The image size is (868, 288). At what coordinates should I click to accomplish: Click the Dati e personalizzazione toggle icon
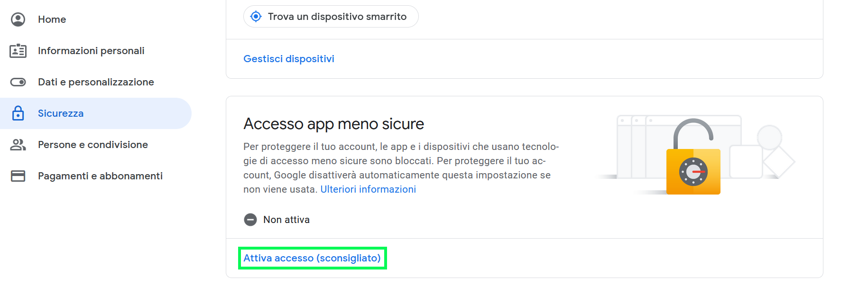pos(18,82)
